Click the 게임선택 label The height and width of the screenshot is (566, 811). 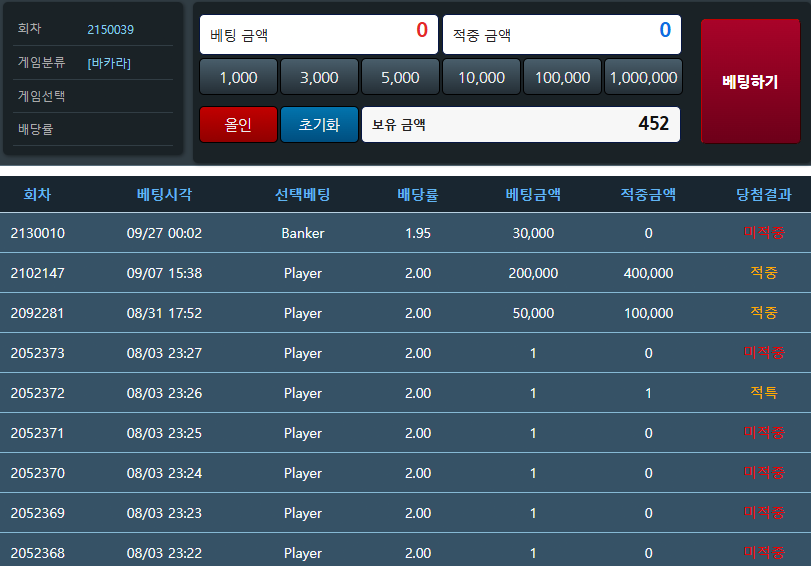41,96
